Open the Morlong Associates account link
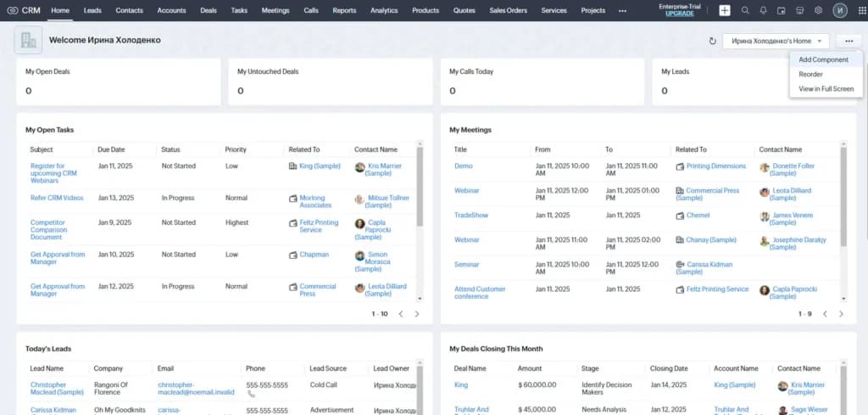 (315, 202)
